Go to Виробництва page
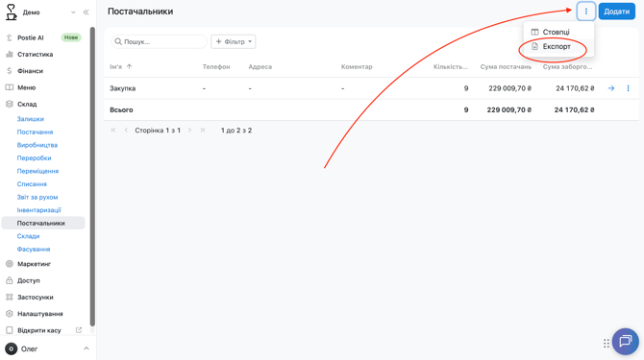The height and width of the screenshot is (360, 644). click(37, 145)
